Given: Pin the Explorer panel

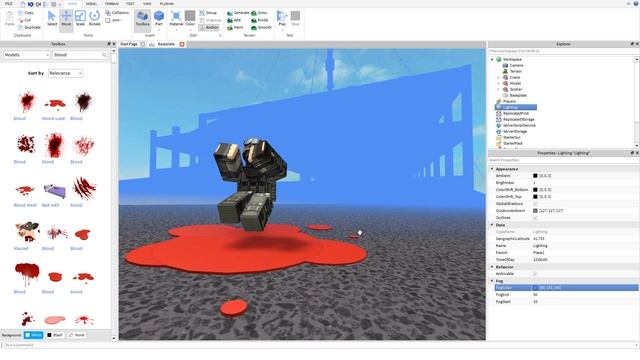Looking at the screenshot, I should pos(632,44).
